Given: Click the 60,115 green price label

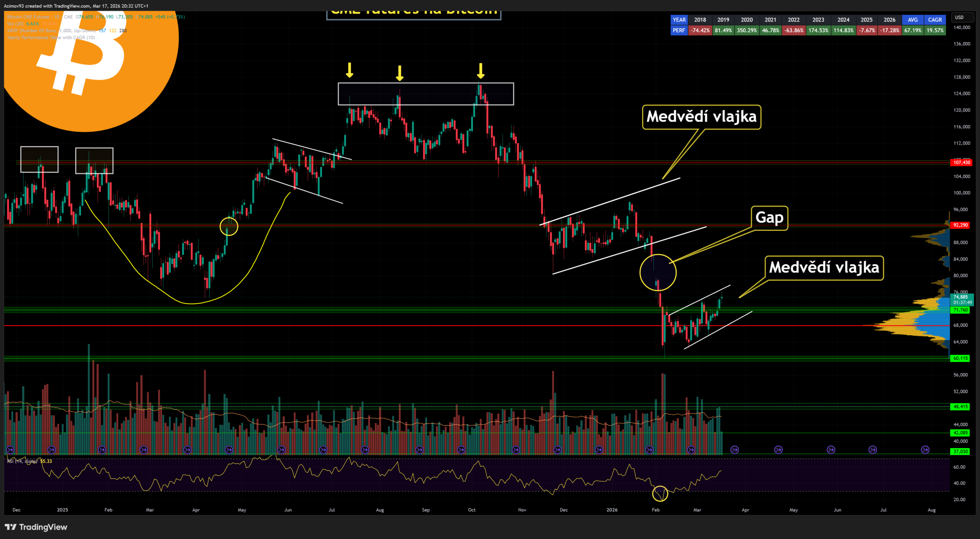Looking at the screenshot, I should pos(960,358).
